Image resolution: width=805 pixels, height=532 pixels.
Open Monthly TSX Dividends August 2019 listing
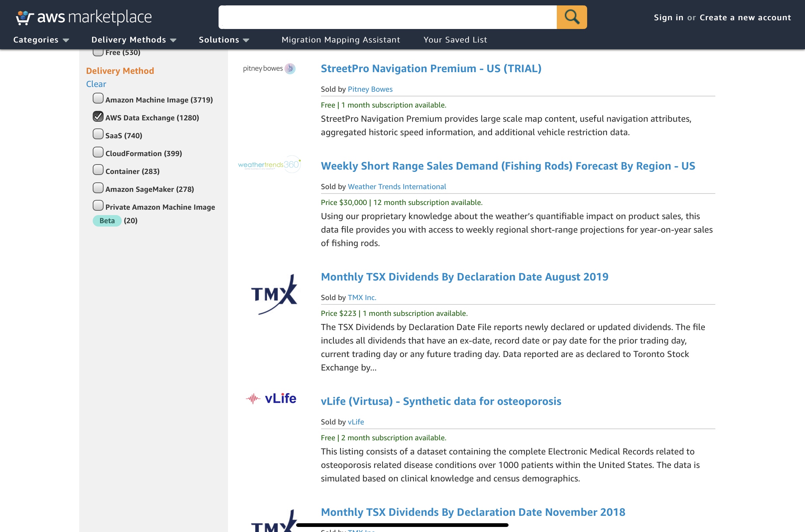(465, 277)
